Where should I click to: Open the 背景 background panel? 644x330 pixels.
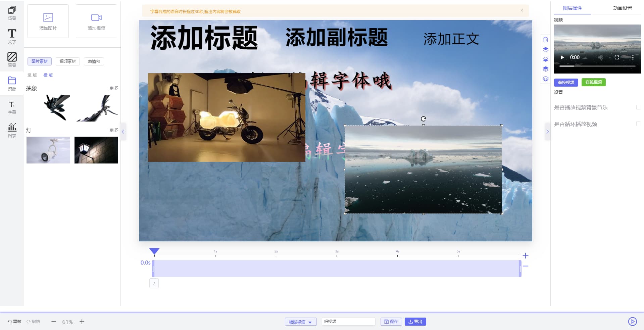[x=12, y=60]
